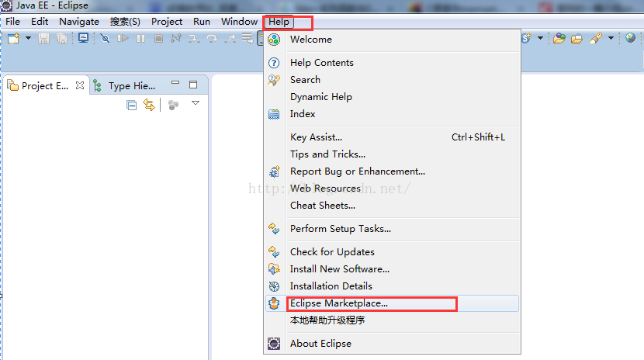The image size is (644, 360).
Task: Click the Save All (stacked disks) icon
Action: 61,39
